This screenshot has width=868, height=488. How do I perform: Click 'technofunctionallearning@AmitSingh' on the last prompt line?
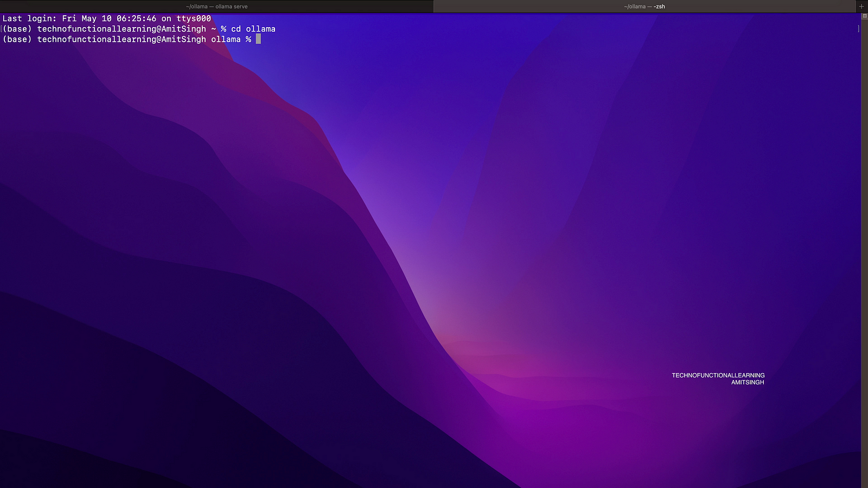122,39
